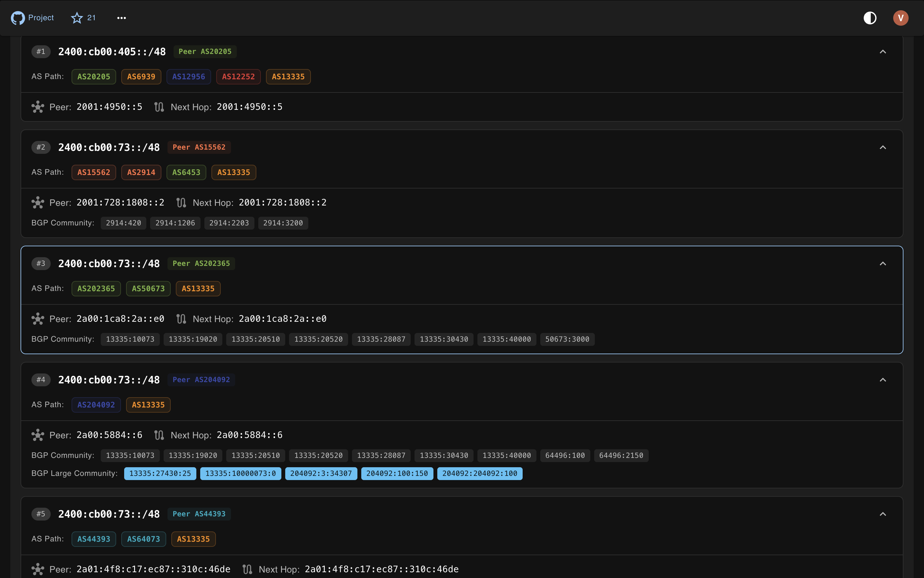This screenshot has width=924, height=578.
Task: Click peer icon beside 2a00:5884::6
Action: 38,435
